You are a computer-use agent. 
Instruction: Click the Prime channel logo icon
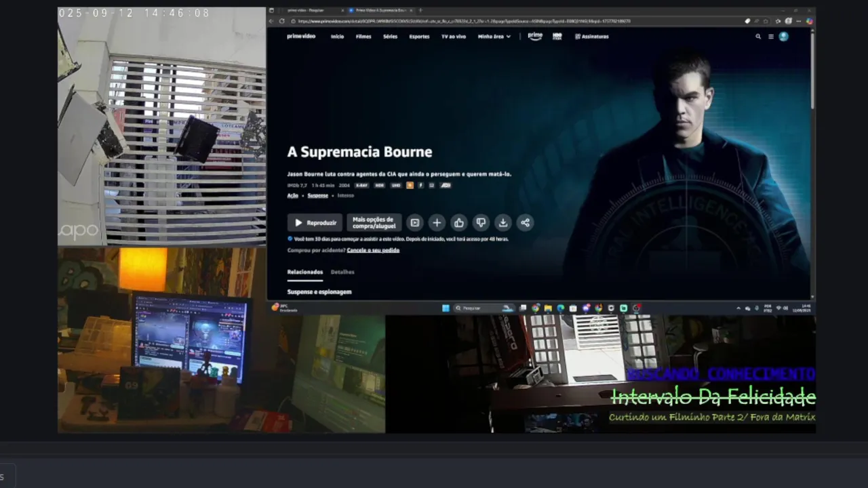(x=535, y=37)
